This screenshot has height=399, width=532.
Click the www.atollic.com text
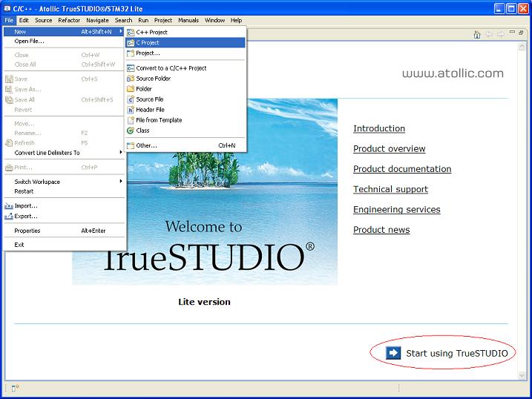point(453,73)
